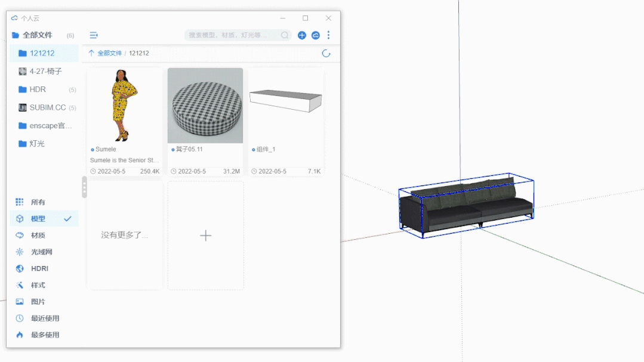Click the sidebar resize drag handle

[x=84, y=187]
